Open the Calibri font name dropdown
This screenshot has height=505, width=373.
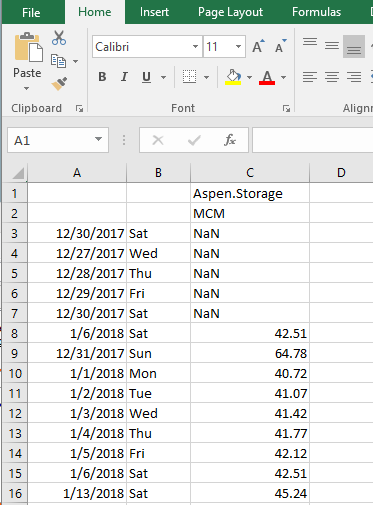(195, 47)
